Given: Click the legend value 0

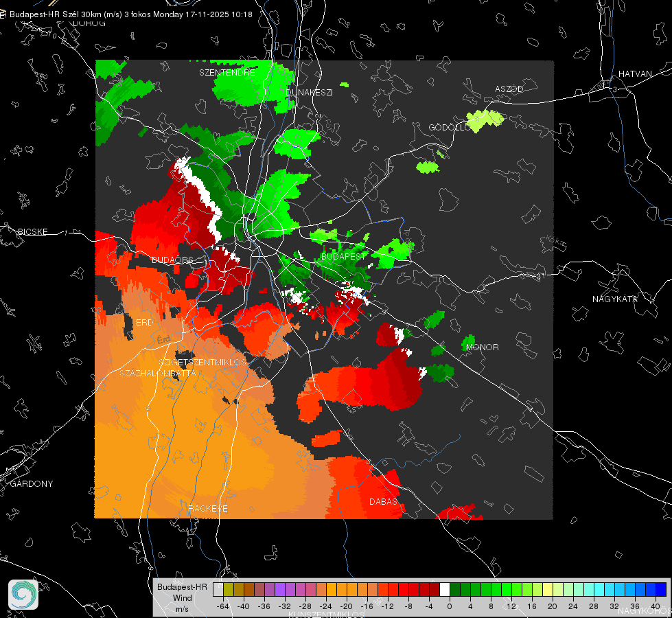Looking at the screenshot, I should [x=449, y=606].
